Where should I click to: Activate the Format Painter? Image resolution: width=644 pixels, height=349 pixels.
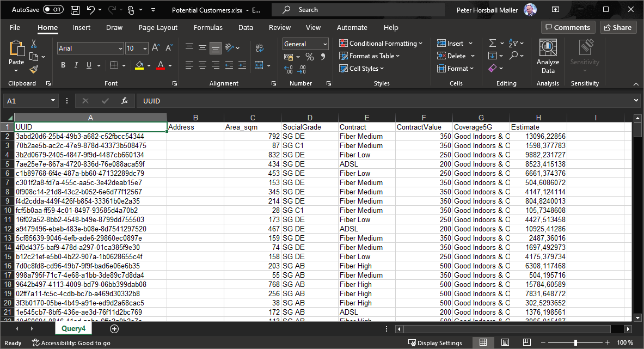[33, 68]
